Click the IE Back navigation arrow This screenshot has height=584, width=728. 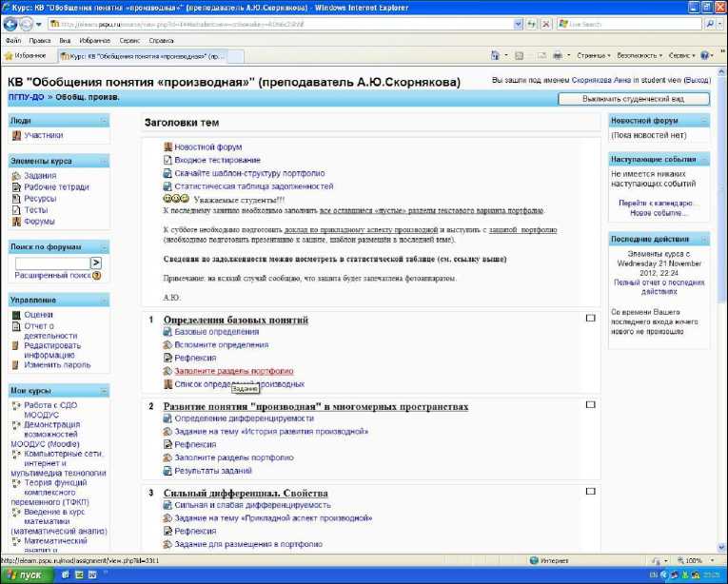coord(10,24)
